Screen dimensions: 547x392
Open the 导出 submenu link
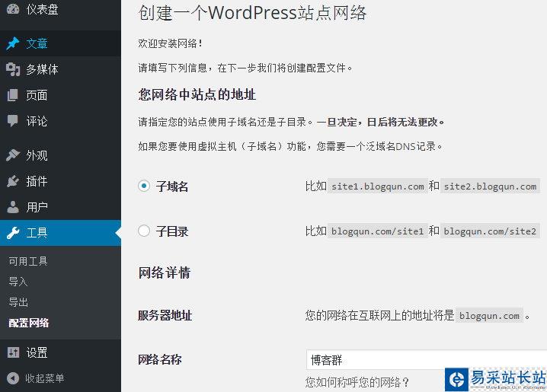pyautogui.click(x=18, y=301)
